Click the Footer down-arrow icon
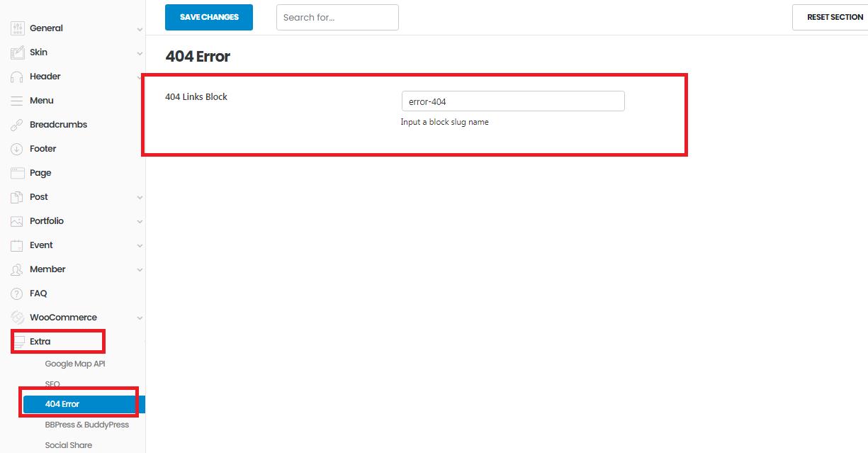 17,149
